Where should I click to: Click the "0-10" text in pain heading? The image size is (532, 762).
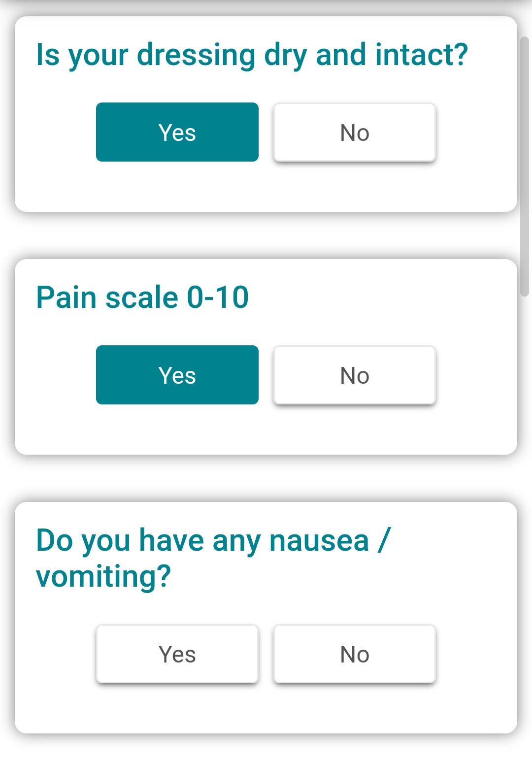click(218, 298)
